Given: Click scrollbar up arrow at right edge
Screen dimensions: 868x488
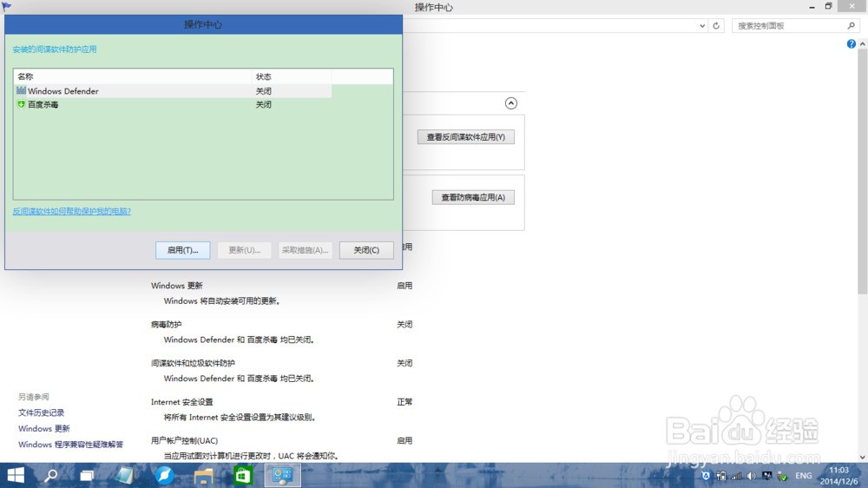Looking at the screenshot, I should (x=863, y=43).
